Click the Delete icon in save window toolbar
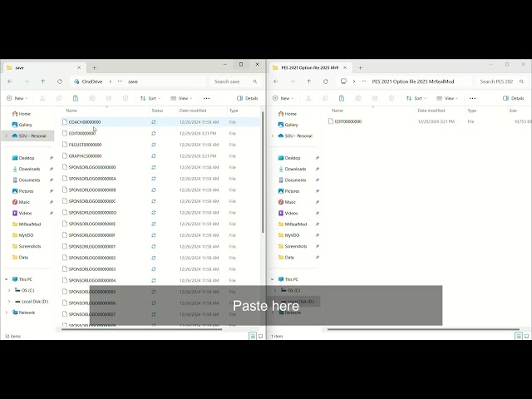Screen dimensions: 532x399 (126, 98)
